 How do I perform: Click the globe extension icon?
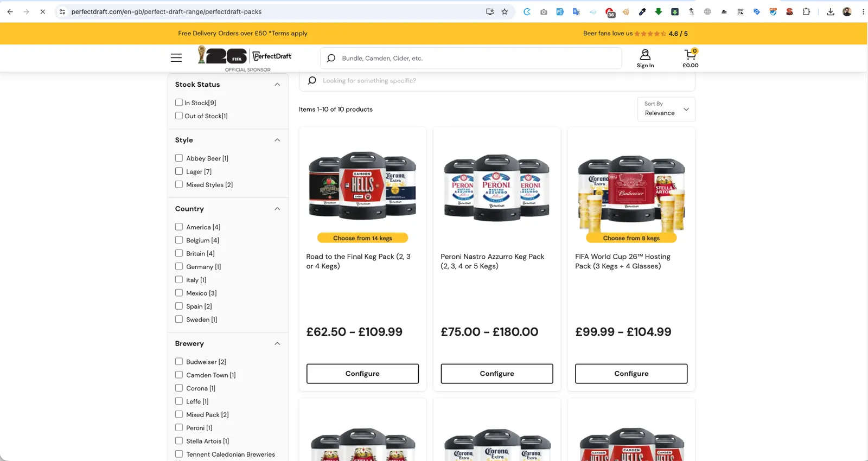(707, 11)
